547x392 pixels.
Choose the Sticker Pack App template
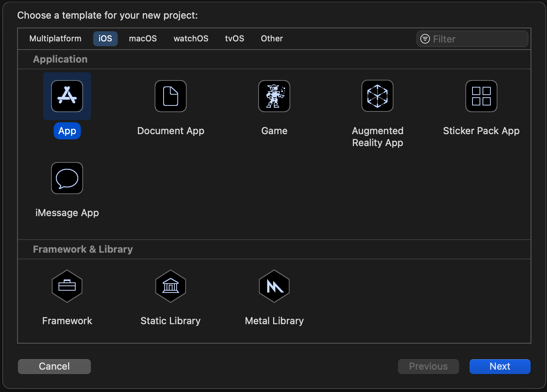point(481,96)
